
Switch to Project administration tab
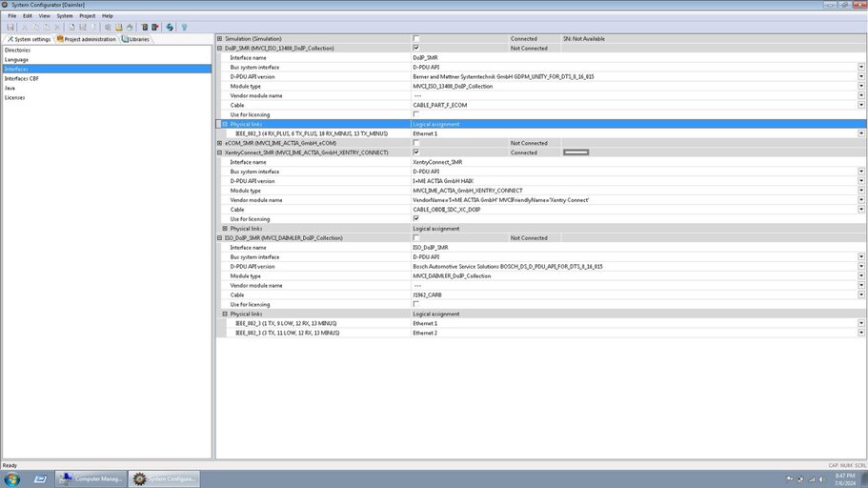tap(89, 39)
